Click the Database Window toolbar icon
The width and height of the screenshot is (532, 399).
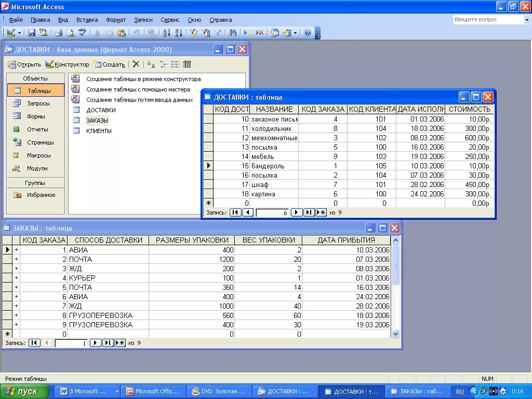tap(275, 33)
